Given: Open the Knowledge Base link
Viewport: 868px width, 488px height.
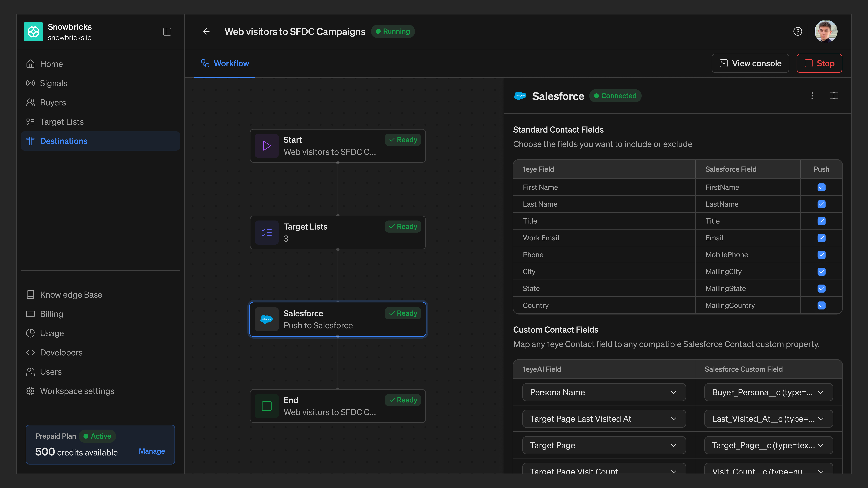Looking at the screenshot, I should pos(100,295).
